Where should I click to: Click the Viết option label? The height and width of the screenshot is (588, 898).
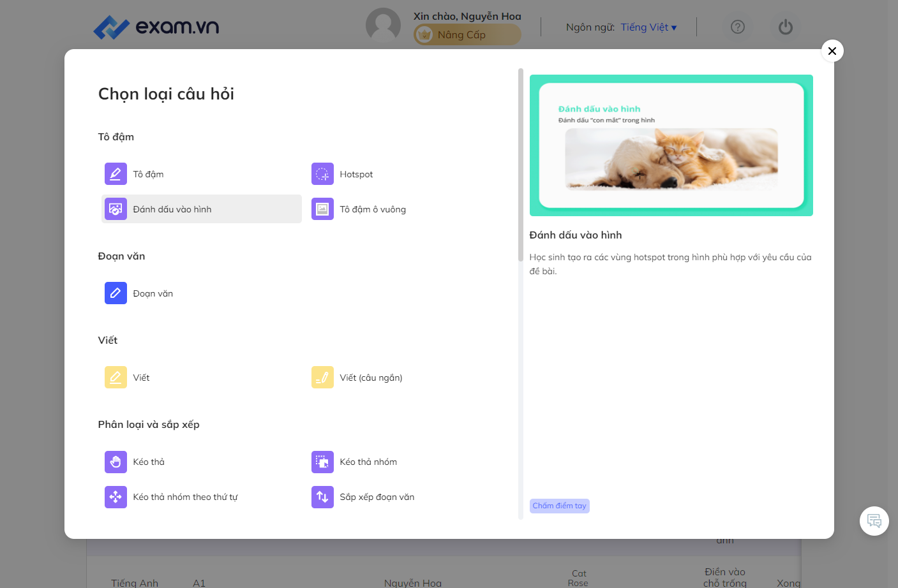141,378
